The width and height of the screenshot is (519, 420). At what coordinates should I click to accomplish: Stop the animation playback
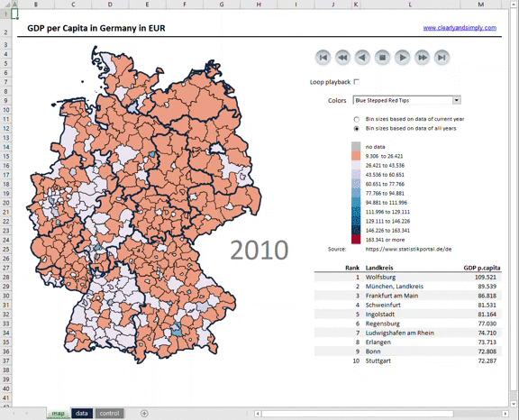point(382,58)
